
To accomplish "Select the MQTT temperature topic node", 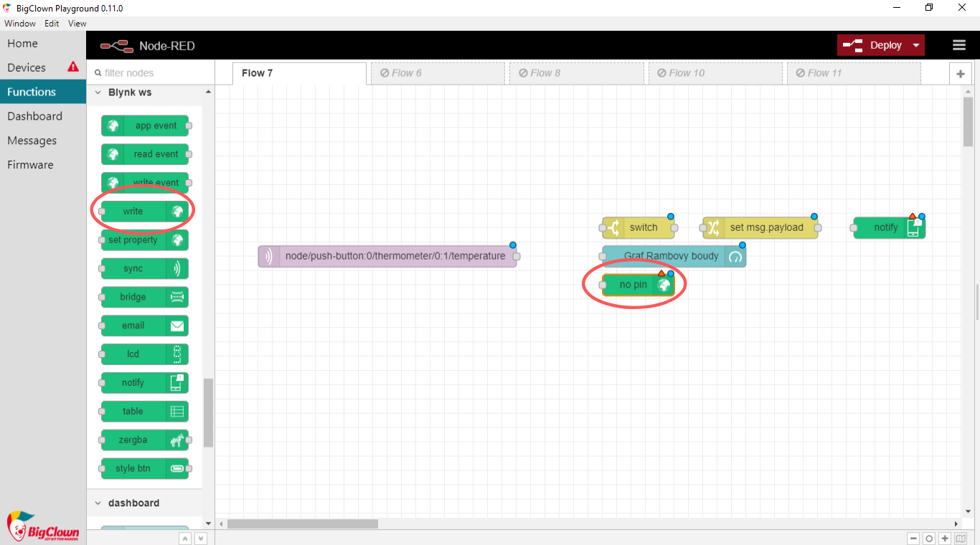I will [387, 256].
